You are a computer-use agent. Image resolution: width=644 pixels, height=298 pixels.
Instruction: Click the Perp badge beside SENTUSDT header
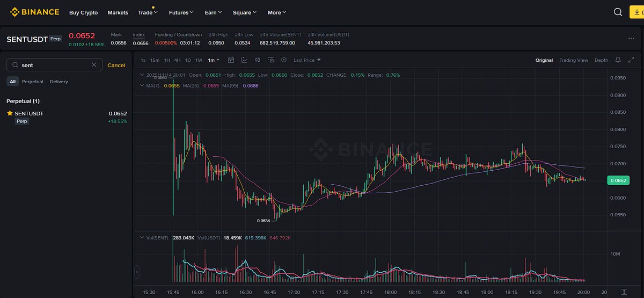coord(55,39)
